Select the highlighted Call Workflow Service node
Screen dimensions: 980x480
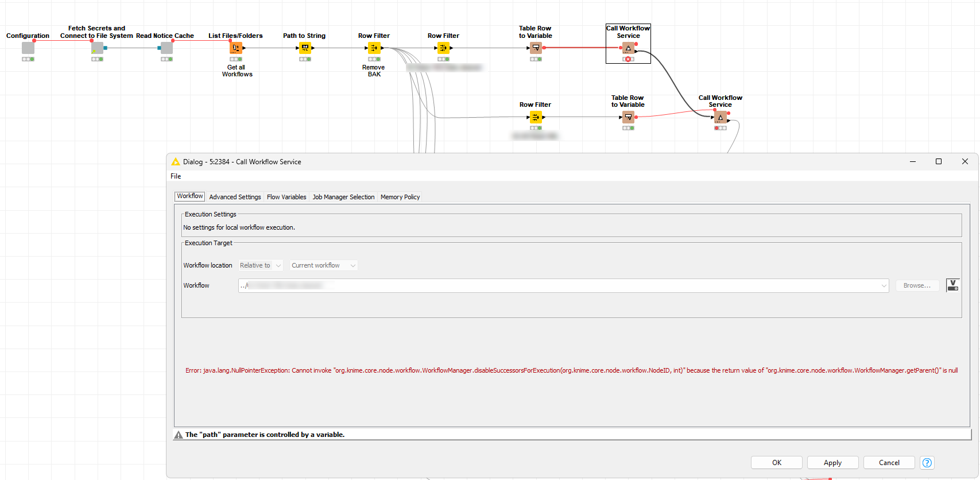point(628,48)
